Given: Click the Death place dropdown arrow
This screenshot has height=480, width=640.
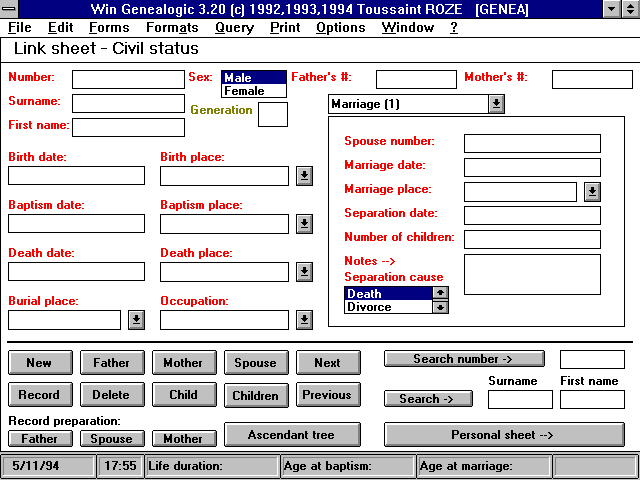Looking at the screenshot, I should (305, 272).
